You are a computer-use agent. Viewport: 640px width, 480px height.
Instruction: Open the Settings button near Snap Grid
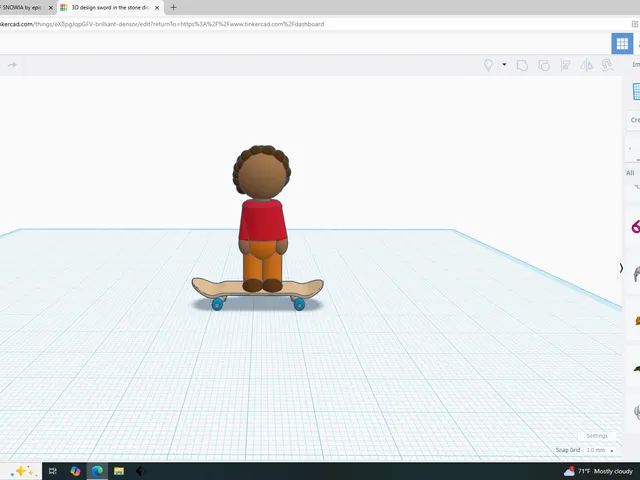(597, 436)
